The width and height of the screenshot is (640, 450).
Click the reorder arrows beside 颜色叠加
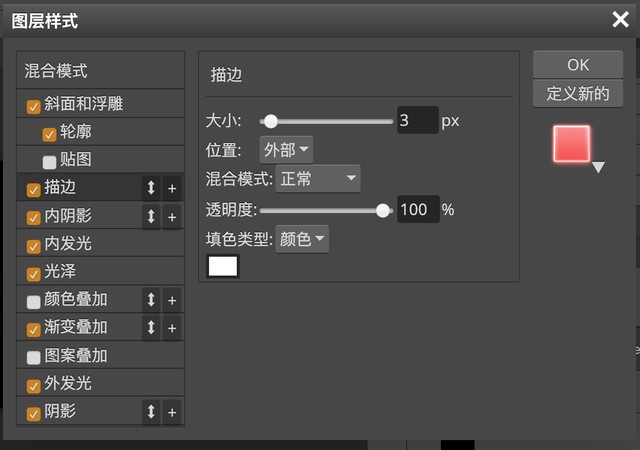coord(151,300)
